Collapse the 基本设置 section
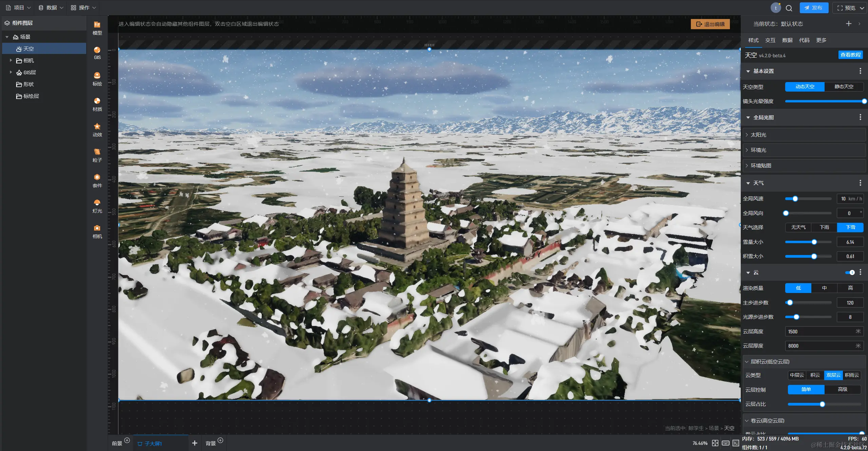Image resolution: width=868 pixels, height=451 pixels. pos(748,71)
